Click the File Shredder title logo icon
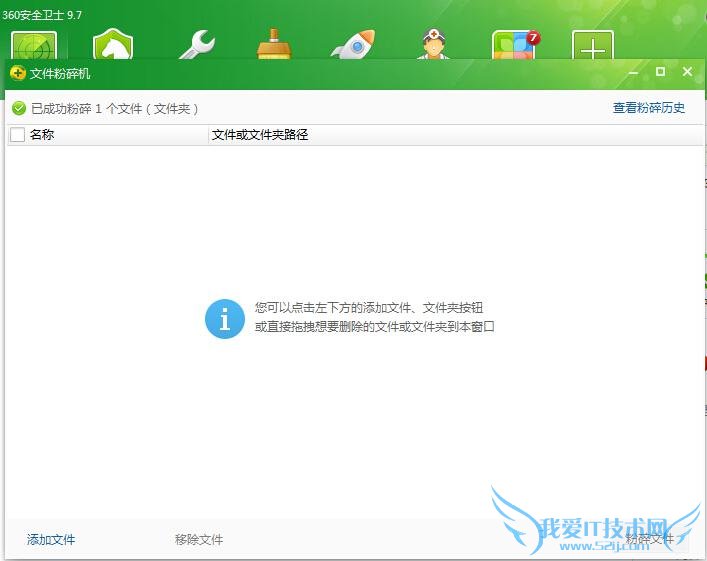Viewport: 707px width, 561px height. [x=18, y=73]
